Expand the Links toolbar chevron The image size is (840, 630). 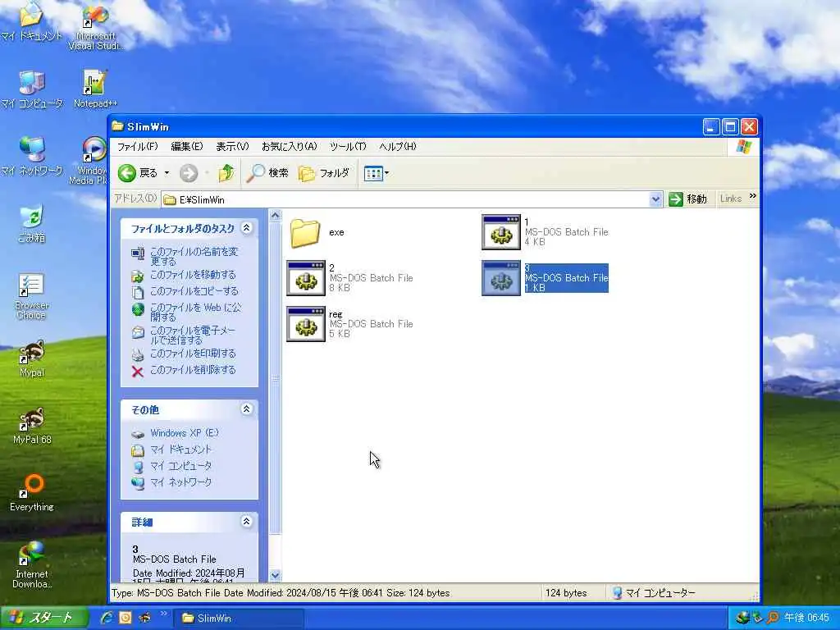pos(753,197)
